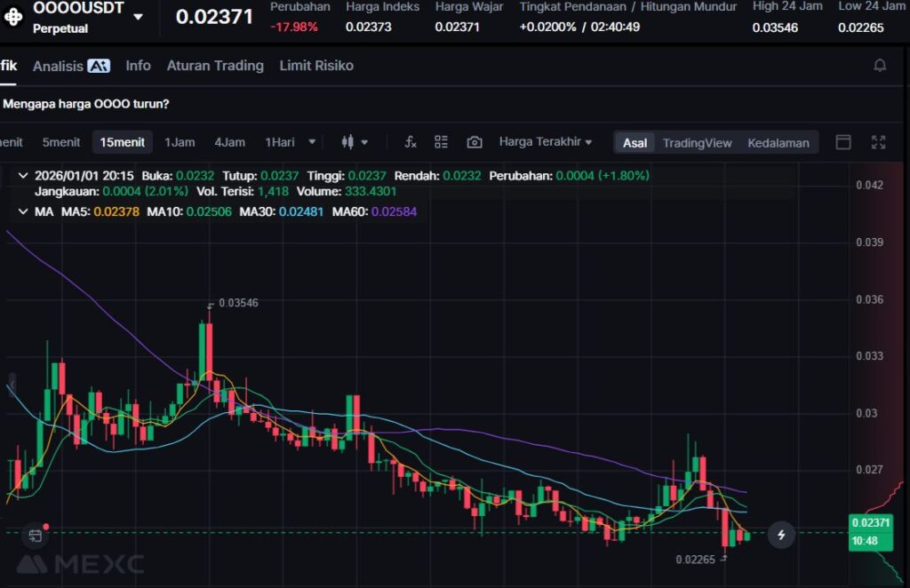This screenshot has height=588, width=910.
Task: Toggle the chart layout panel icon
Action: [843, 142]
